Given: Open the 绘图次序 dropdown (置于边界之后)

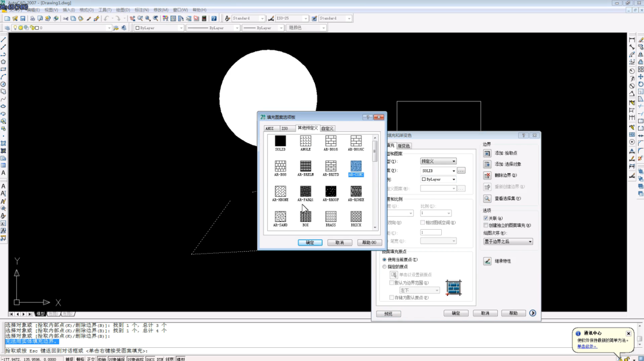Looking at the screenshot, I should 508,242.
